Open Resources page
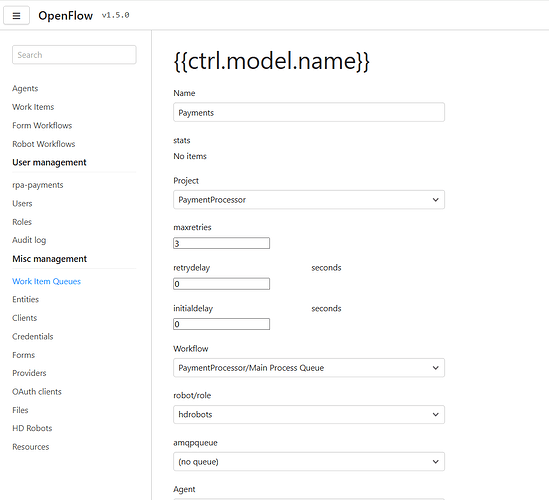Image resolution: width=549 pixels, height=500 pixels. coord(30,447)
